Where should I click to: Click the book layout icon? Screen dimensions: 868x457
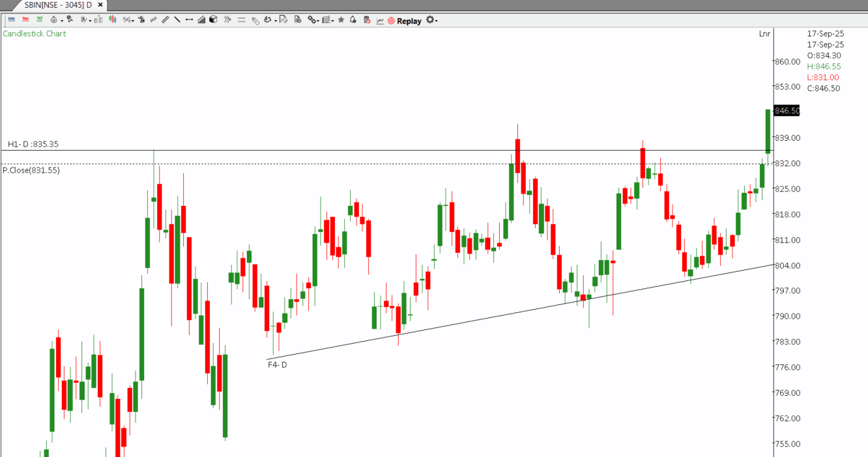327,20
